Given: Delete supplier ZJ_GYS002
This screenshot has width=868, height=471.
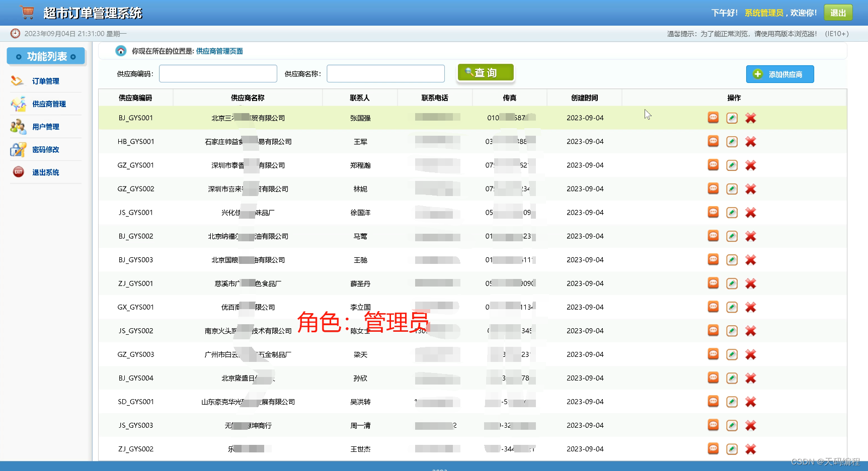Looking at the screenshot, I should coord(751,449).
